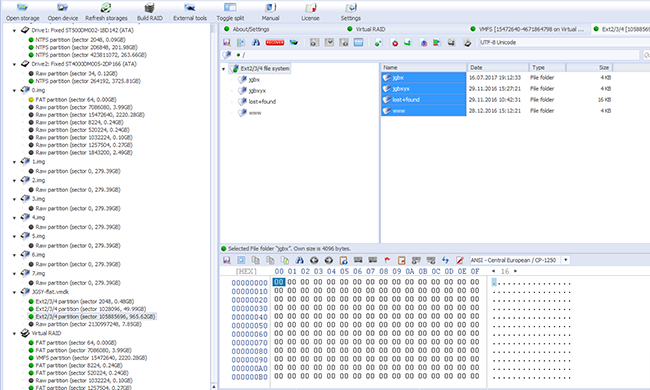Collapse the Drive1 ST500DM002 tree node
This screenshot has width=650, height=390.
click(15, 31)
